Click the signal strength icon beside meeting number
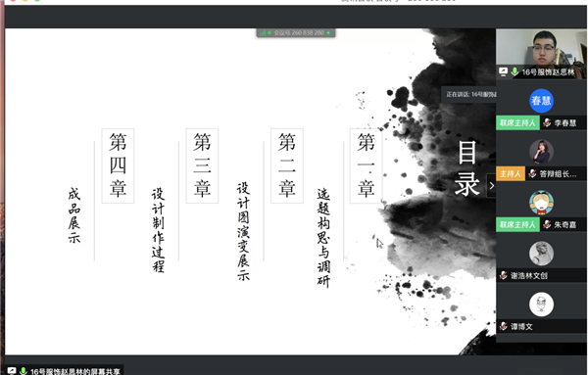This screenshot has width=588, height=375. coord(263,33)
